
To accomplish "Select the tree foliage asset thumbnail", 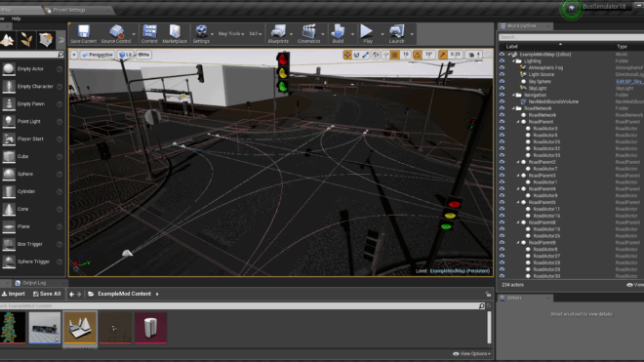I will 13,328.
